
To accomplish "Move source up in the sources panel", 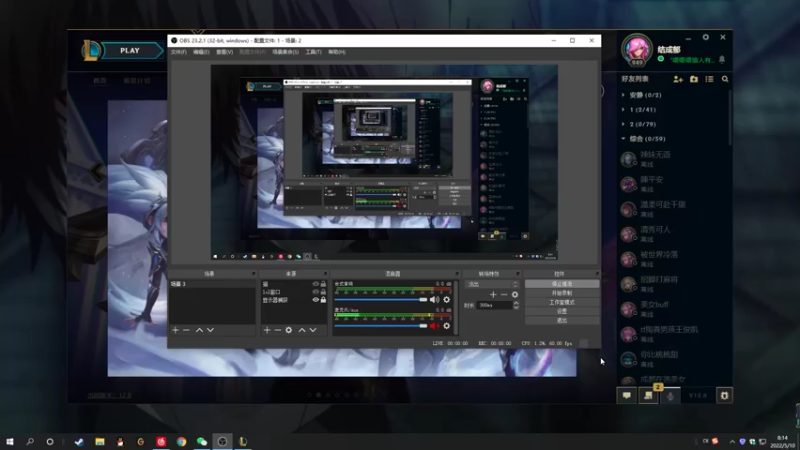I will click(302, 330).
